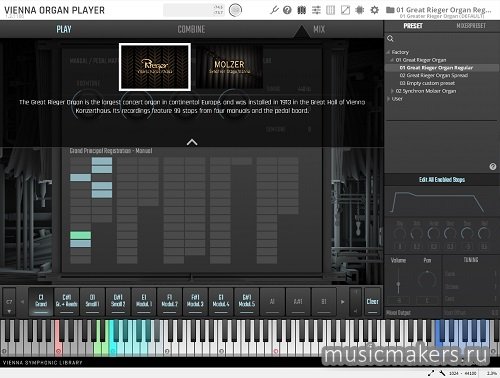Click the diagonal arrow icon in bottom status bar
Viewport: 500px width, 378px height.
pyautogui.click(x=431, y=373)
